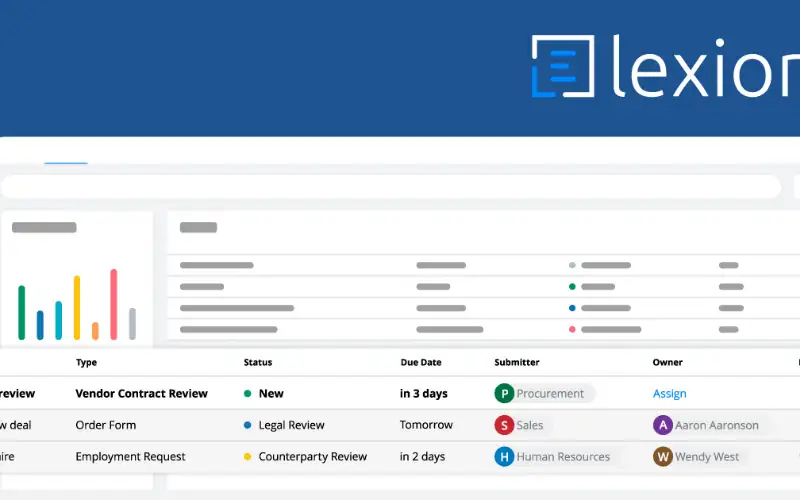Click the Lexion logo icon
This screenshot has height=500, width=800.
click(x=563, y=66)
